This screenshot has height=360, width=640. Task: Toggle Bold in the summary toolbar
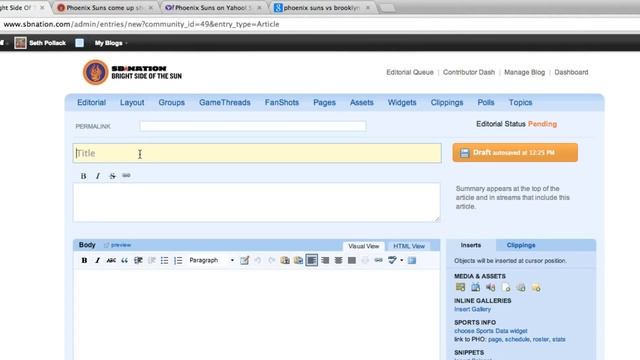point(83,176)
